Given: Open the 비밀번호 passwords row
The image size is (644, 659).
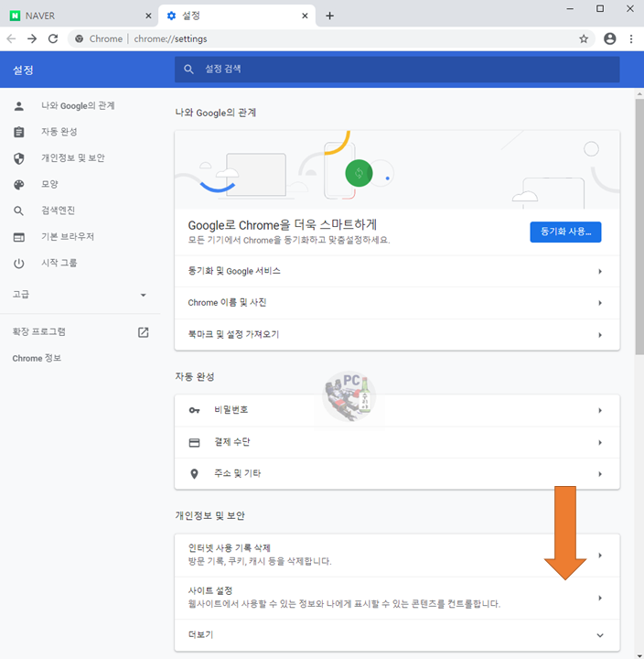Looking at the screenshot, I should coord(397,410).
